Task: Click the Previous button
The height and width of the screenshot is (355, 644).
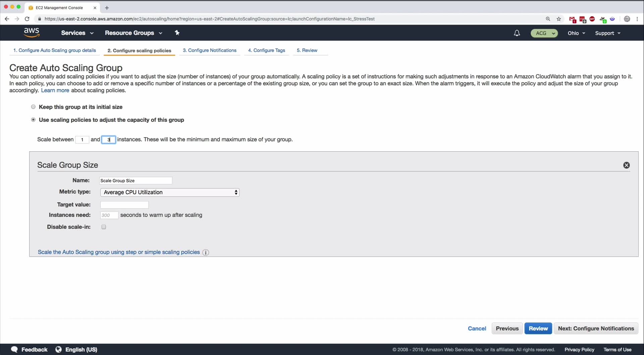Action: click(507, 328)
